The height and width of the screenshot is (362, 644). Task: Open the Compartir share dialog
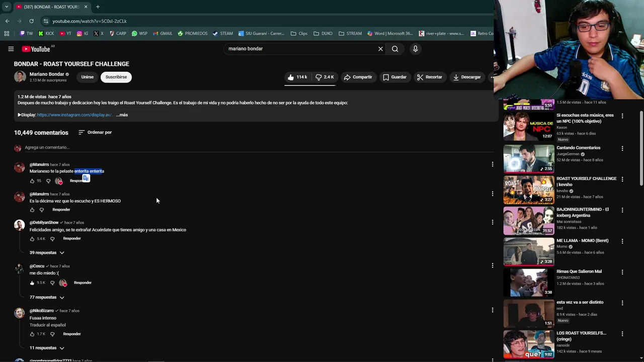point(358,77)
